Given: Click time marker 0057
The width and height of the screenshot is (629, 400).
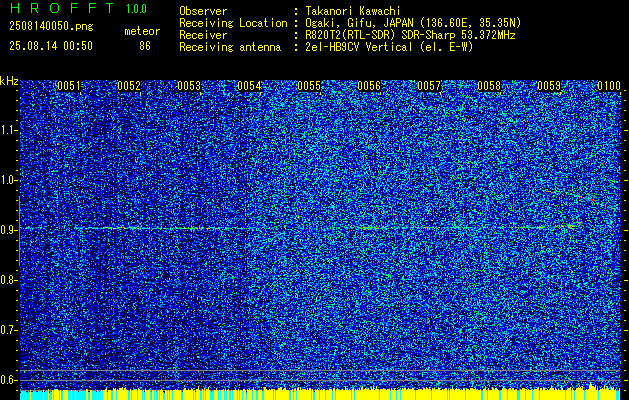Looking at the screenshot, I should click(429, 86).
